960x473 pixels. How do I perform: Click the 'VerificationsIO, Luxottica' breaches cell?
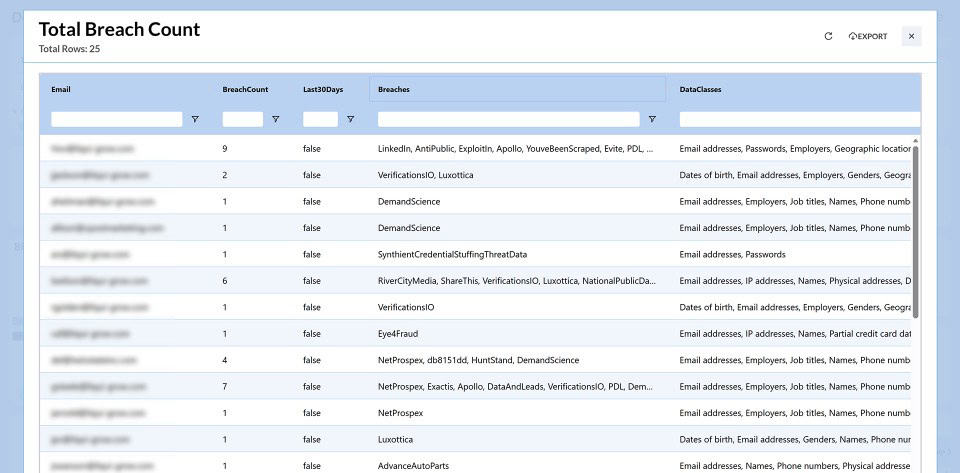pyautogui.click(x=426, y=175)
